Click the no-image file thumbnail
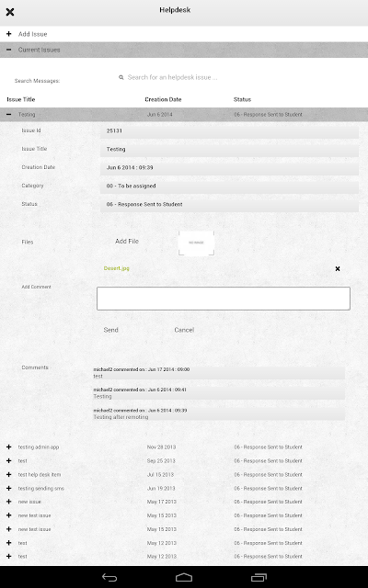Image resolution: width=368 pixels, height=588 pixels. [x=196, y=243]
